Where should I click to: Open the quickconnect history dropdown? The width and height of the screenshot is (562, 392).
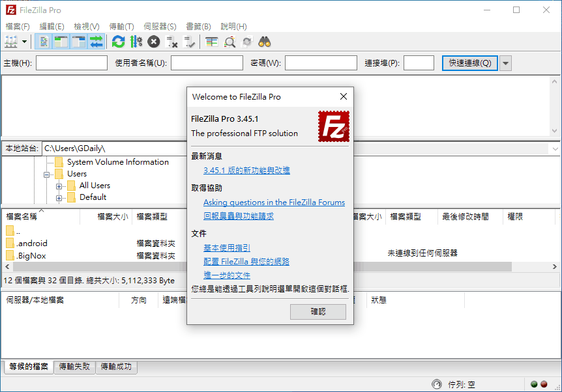click(x=505, y=63)
